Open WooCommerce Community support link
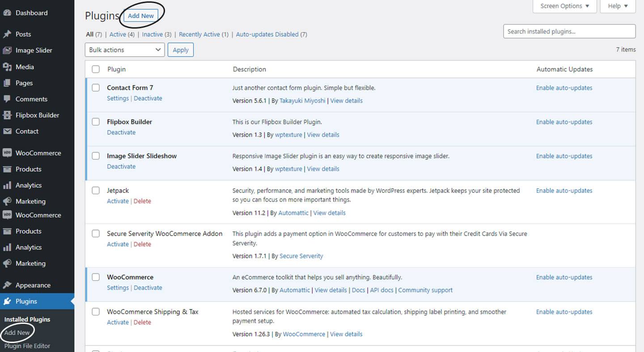The height and width of the screenshot is (352, 644). (425, 290)
